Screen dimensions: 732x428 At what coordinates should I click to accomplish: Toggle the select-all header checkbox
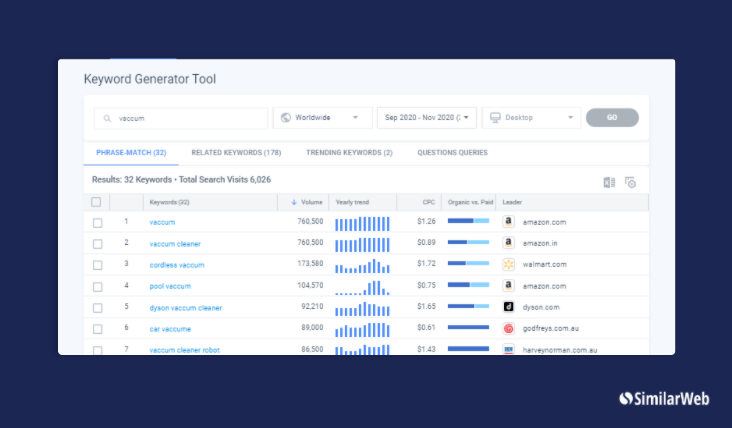[x=96, y=202]
